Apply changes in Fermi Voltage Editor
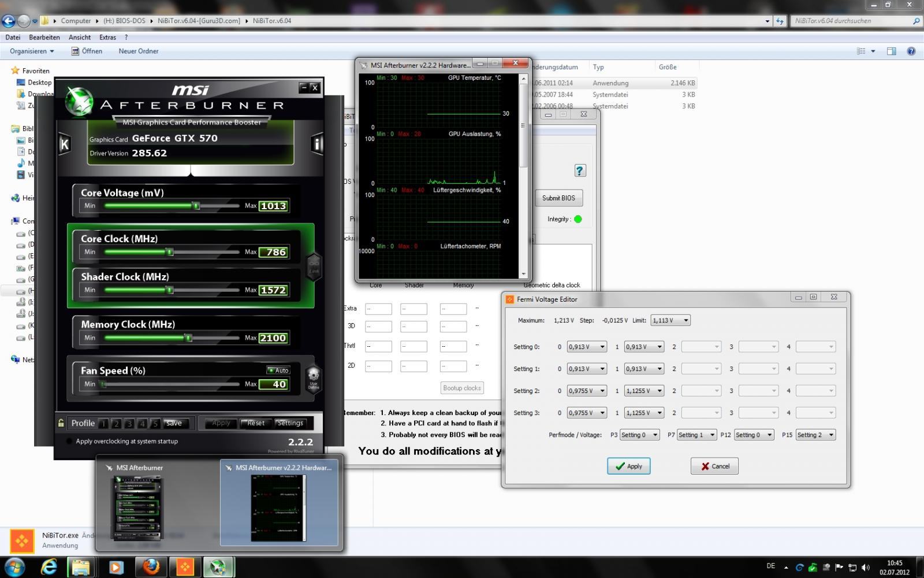 (628, 466)
